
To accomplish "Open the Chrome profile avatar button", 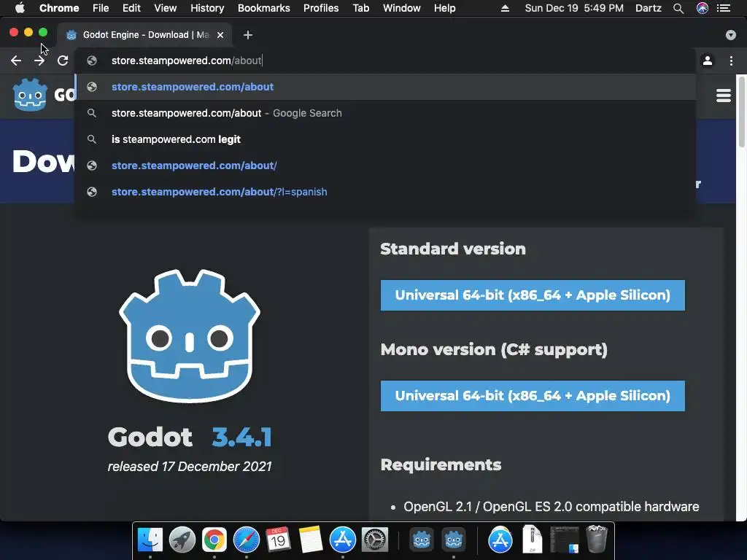I will tap(708, 61).
